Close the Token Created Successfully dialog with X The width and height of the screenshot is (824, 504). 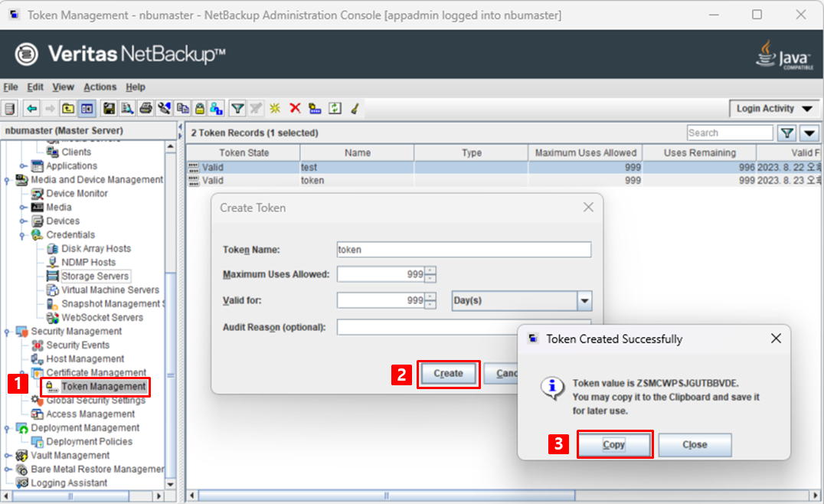pos(777,339)
